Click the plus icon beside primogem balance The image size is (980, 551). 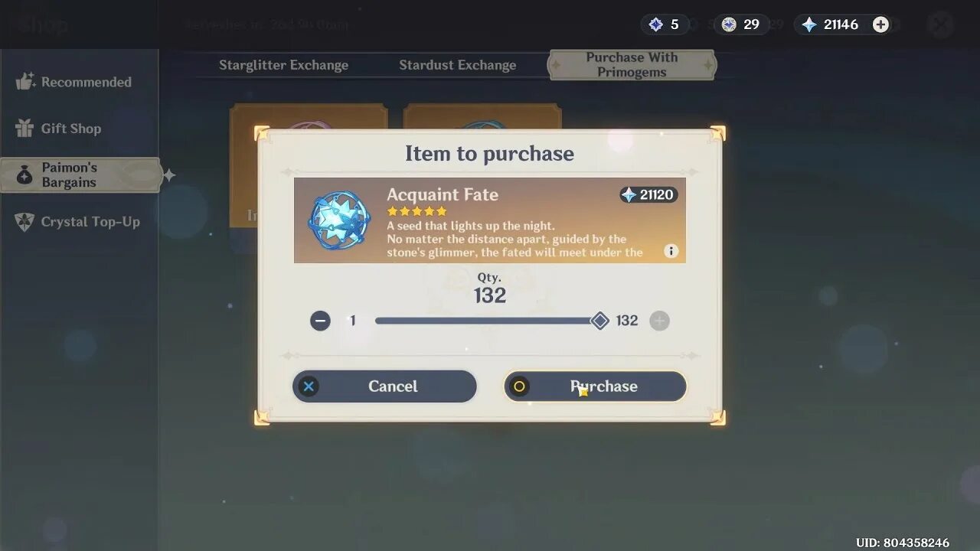(x=881, y=24)
